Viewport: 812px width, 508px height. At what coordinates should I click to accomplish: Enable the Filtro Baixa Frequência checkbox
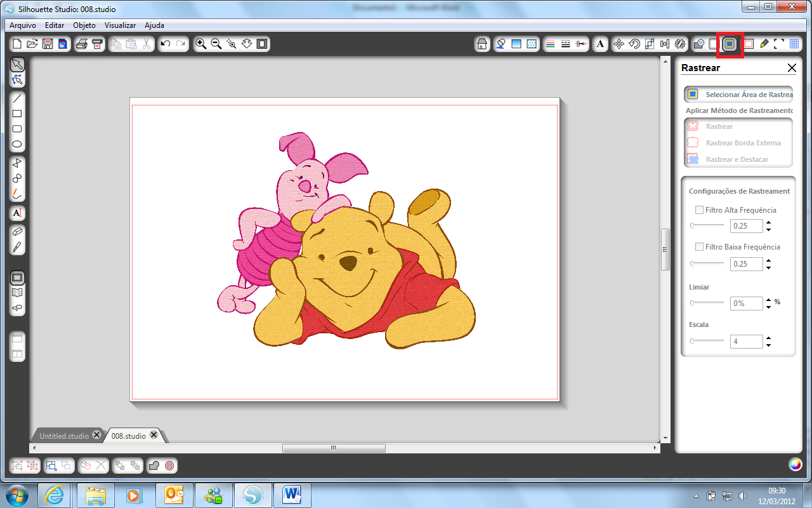point(699,246)
